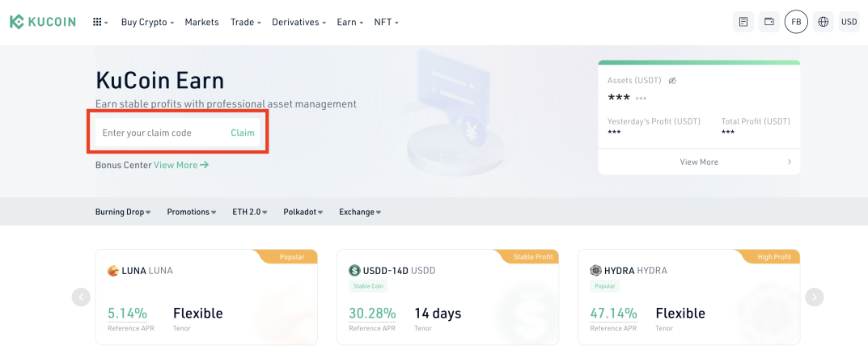Toggle hidden assets eye icon
This screenshot has width=868, height=350.
click(x=672, y=81)
